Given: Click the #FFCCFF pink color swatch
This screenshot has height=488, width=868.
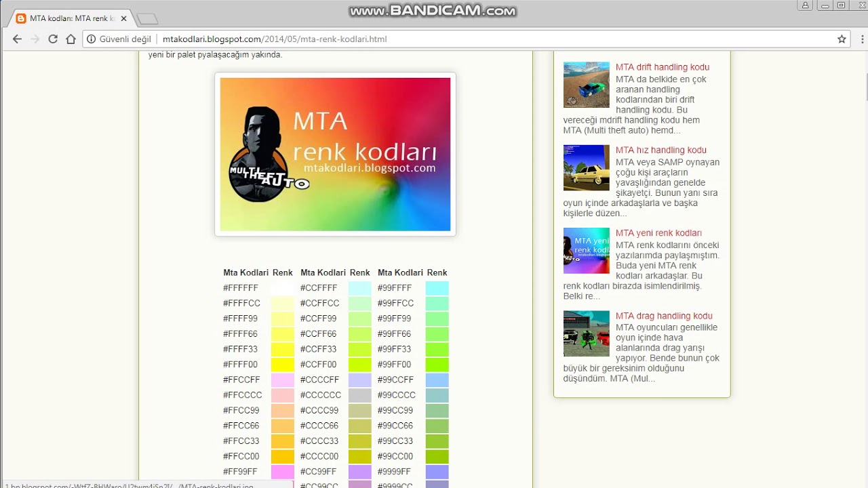Looking at the screenshot, I should [x=282, y=380].
